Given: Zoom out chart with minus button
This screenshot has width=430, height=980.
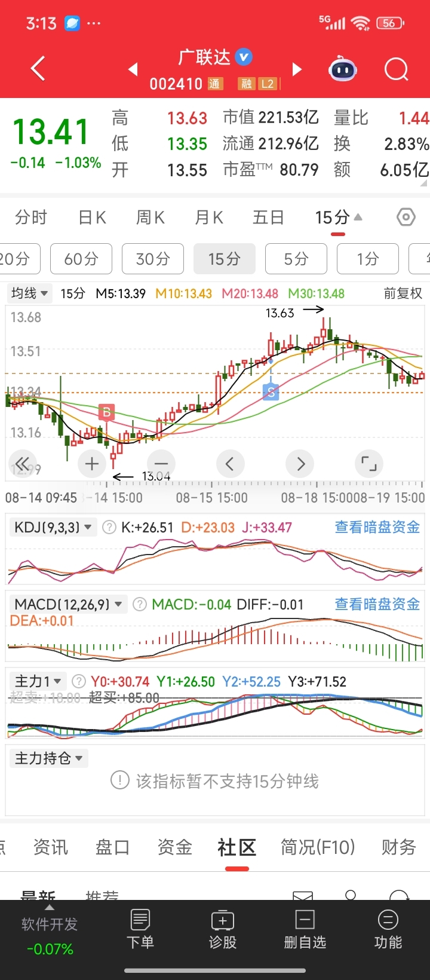Looking at the screenshot, I should [161, 463].
